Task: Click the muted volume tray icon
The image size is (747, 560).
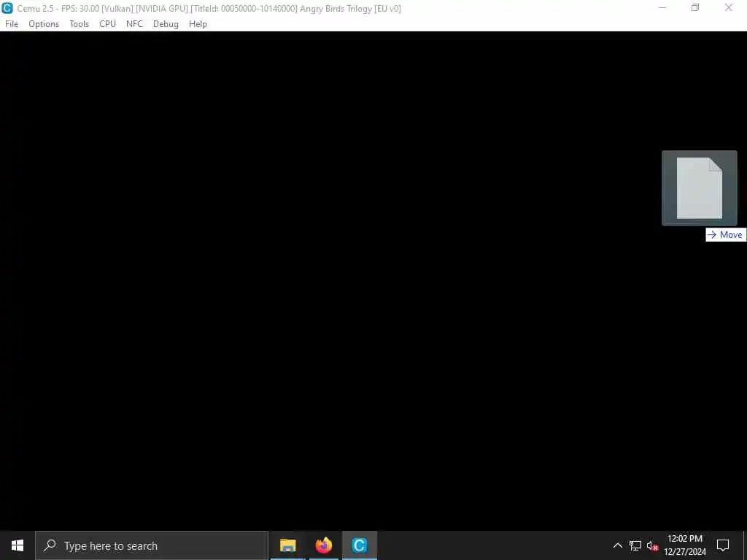Action: coord(652,545)
